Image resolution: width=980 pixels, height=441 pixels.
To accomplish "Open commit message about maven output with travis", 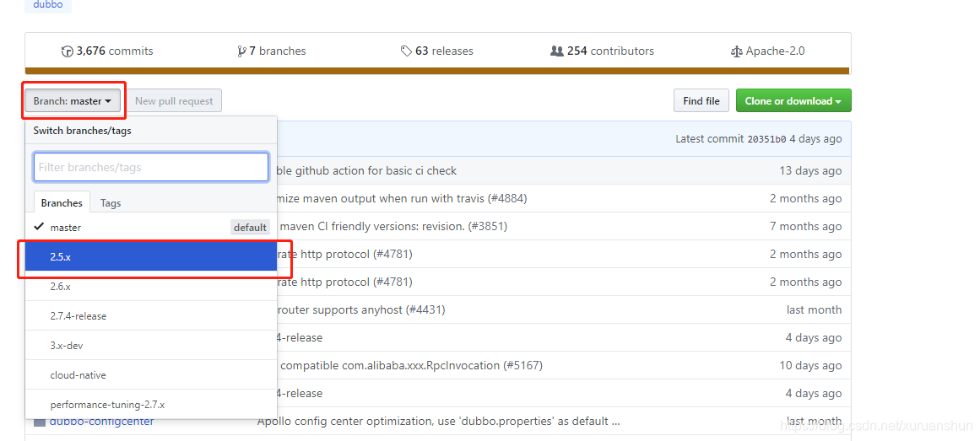I will tap(403, 199).
